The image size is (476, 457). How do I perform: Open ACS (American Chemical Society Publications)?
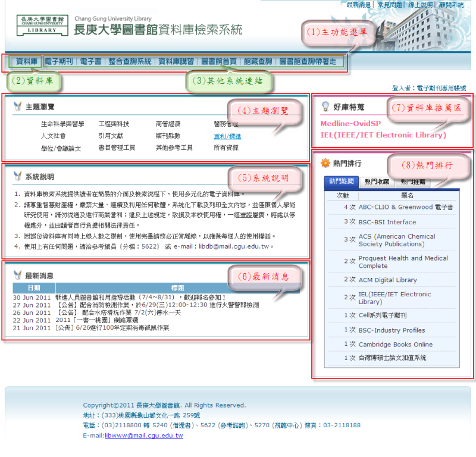click(x=397, y=240)
